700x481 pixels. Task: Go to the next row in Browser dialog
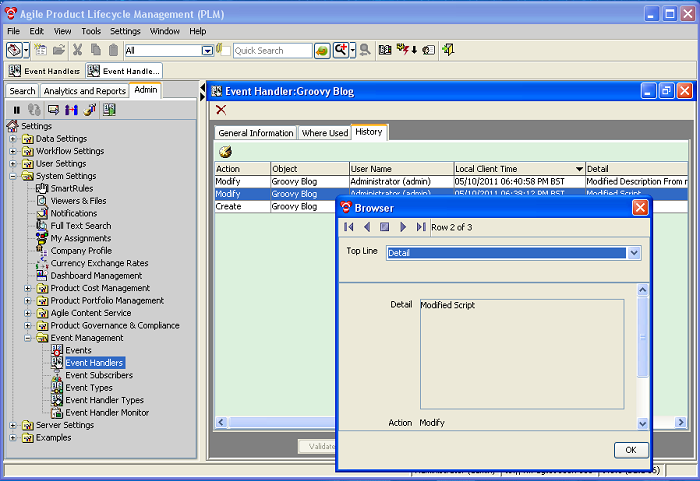click(x=403, y=227)
